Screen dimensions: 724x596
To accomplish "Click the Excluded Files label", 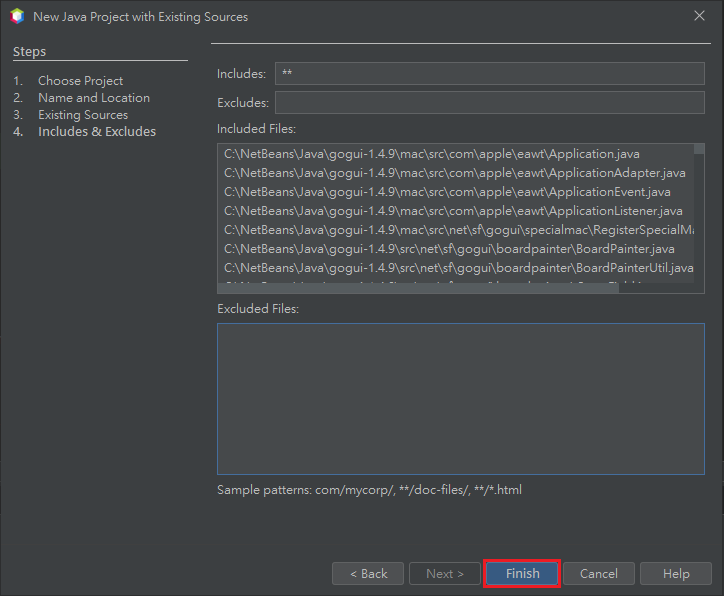I will pyautogui.click(x=258, y=308).
